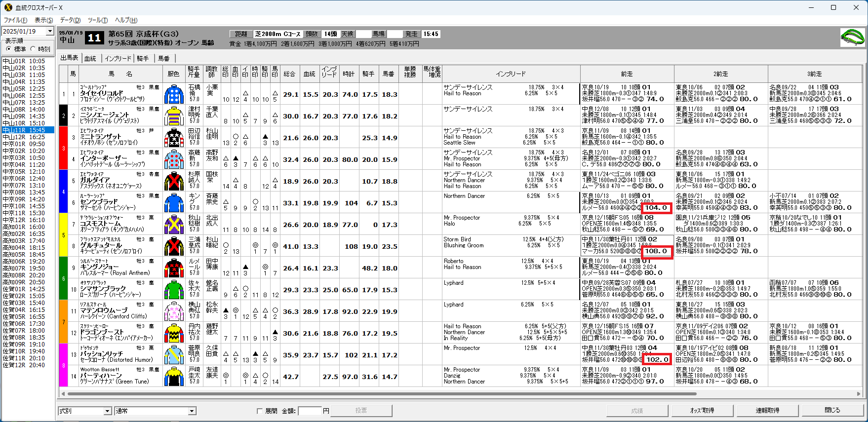The image size is (868, 422).
Task: Click the 2前走 column header
Action: [721, 74]
